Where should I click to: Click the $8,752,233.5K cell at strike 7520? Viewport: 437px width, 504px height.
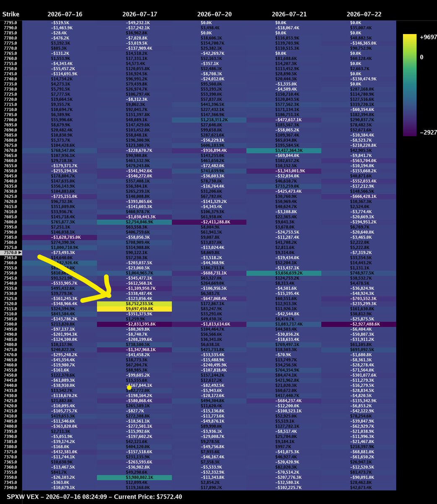click(x=134, y=303)
